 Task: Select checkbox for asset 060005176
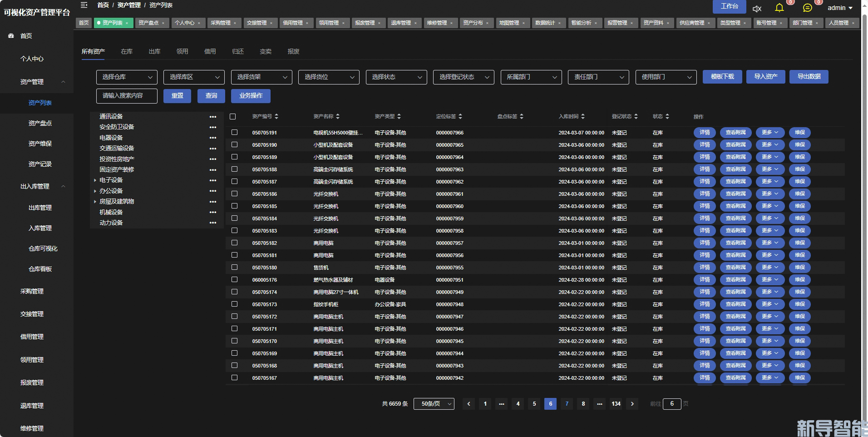pos(234,279)
